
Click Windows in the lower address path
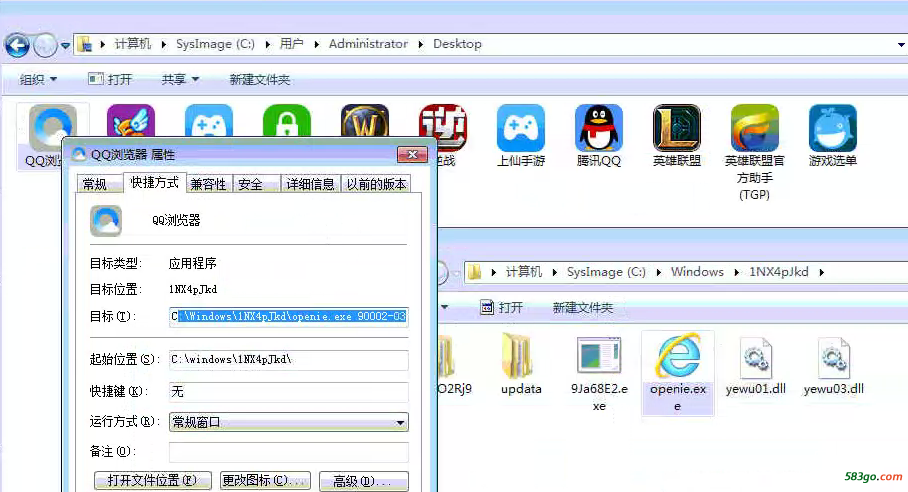click(697, 272)
